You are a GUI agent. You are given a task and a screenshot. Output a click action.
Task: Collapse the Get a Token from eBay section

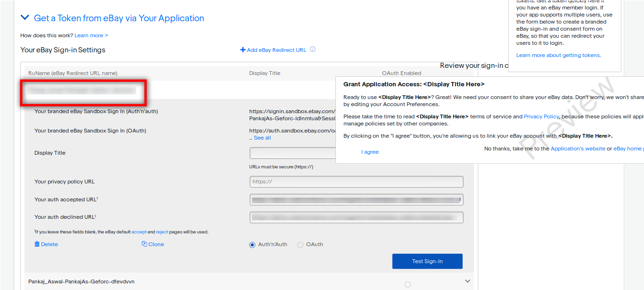click(x=24, y=18)
